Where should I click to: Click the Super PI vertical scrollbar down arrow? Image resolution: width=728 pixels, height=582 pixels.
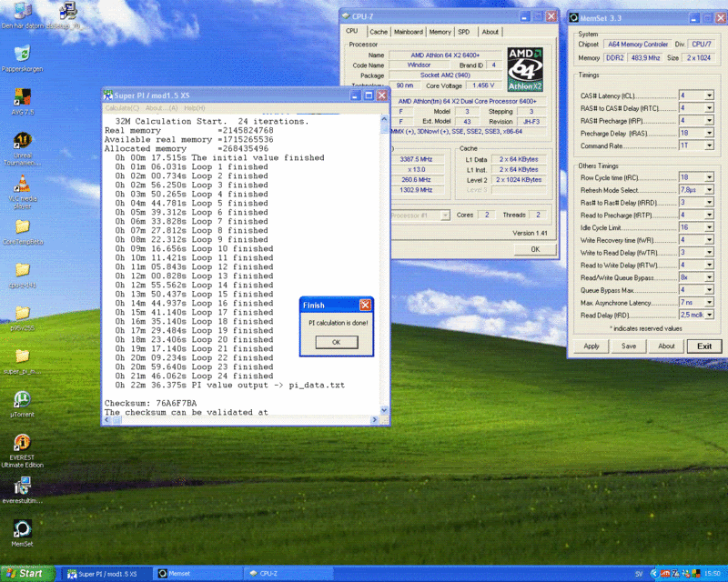click(x=384, y=410)
